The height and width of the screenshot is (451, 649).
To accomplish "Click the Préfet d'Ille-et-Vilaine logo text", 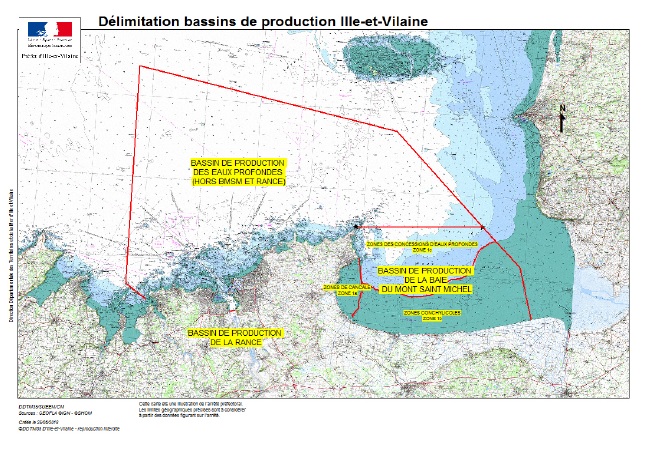I will click(x=50, y=55).
